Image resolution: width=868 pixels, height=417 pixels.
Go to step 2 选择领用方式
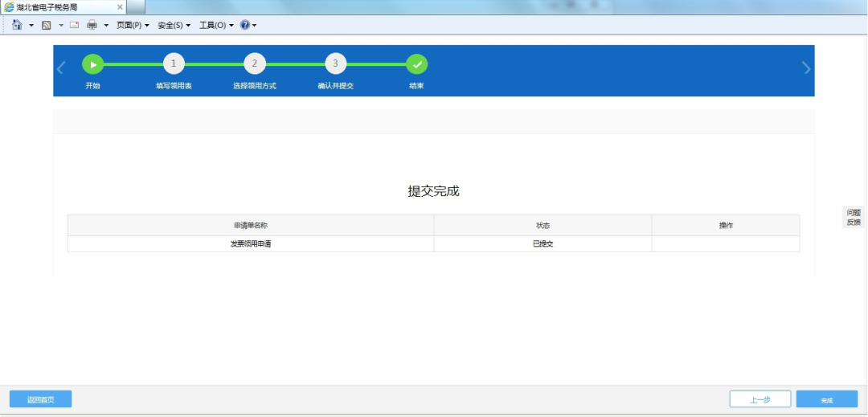click(x=255, y=63)
